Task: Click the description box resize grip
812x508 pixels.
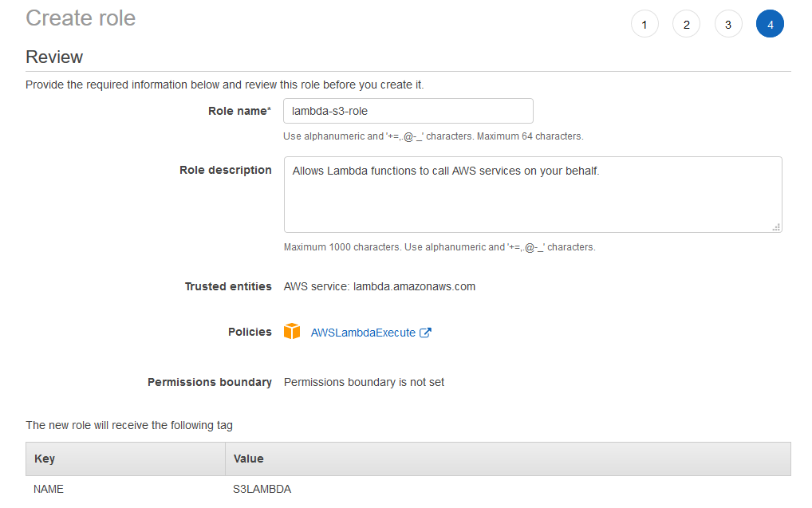Action: click(x=776, y=227)
